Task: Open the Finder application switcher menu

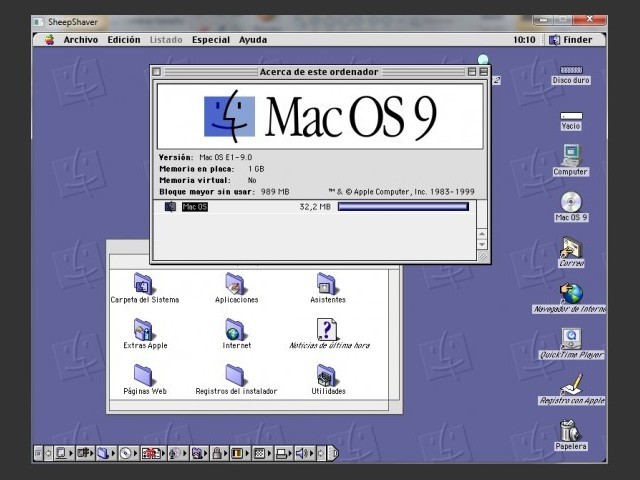Action: [x=571, y=40]
